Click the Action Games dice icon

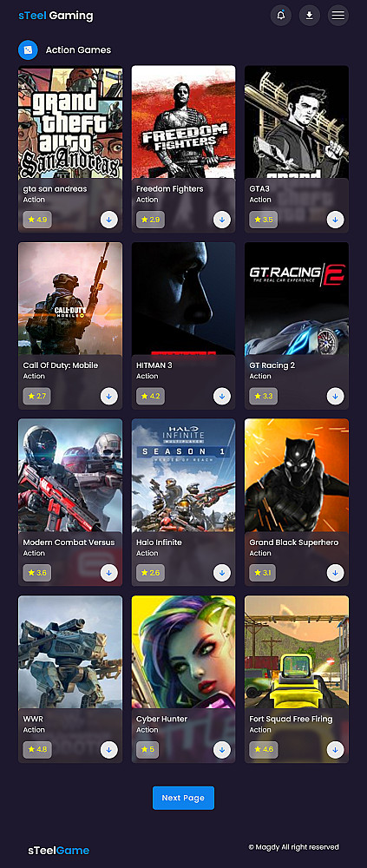(28, 49)
